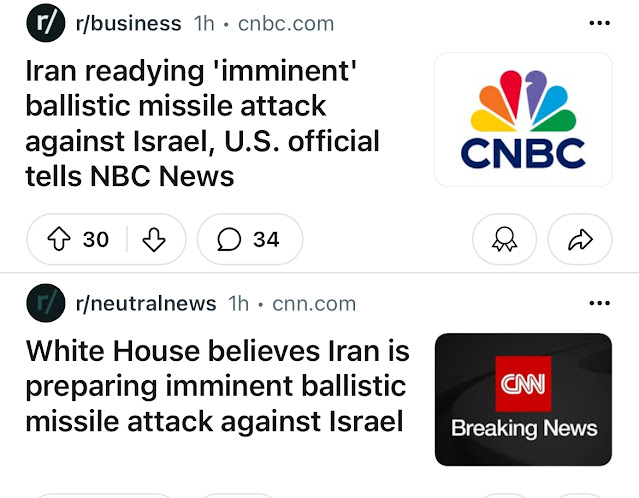Open the cnn.com source link
The width and height of the screenshot is (639, 498).
pyautogui.click(x=314, y=303)
